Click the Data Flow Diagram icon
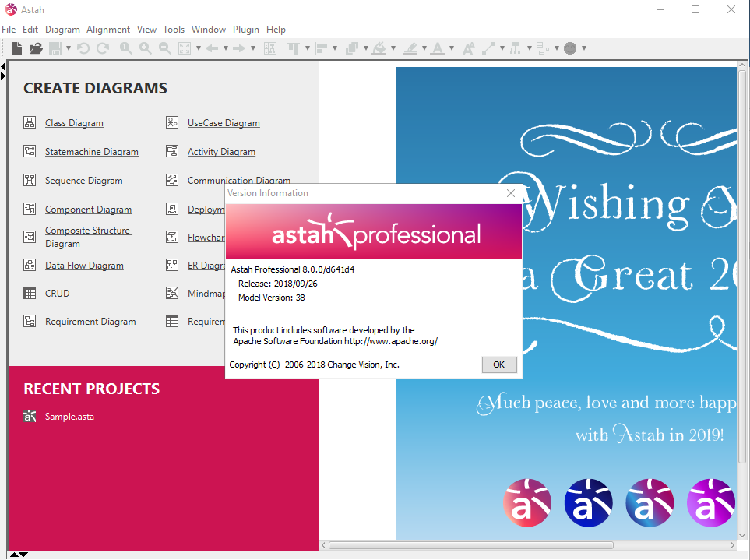The image size is (750, 560). click(x=30, y=265)
